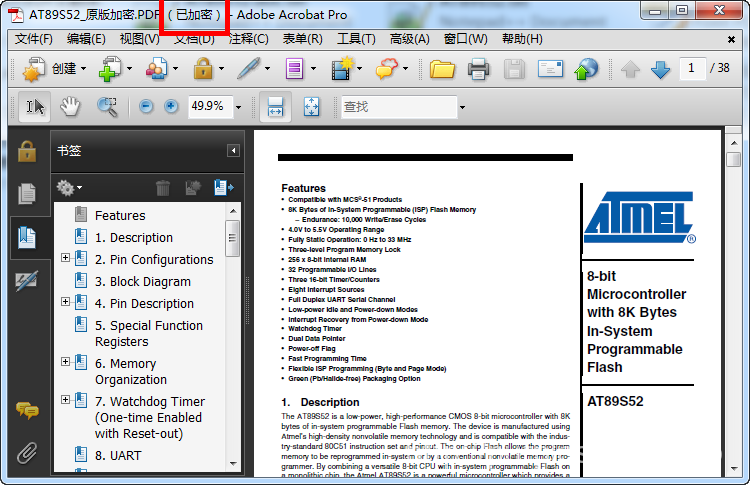Toggle Fit Width scrolling mode
The image size is (750, 485).
[276, 106]
